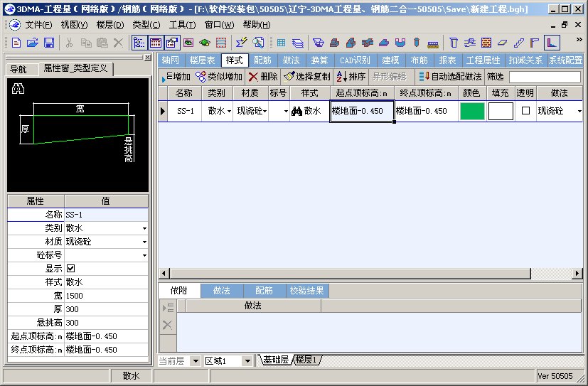Screen dimensions: 588x386
Task: Switch to the 配筋 top tab
Action: 262,60
